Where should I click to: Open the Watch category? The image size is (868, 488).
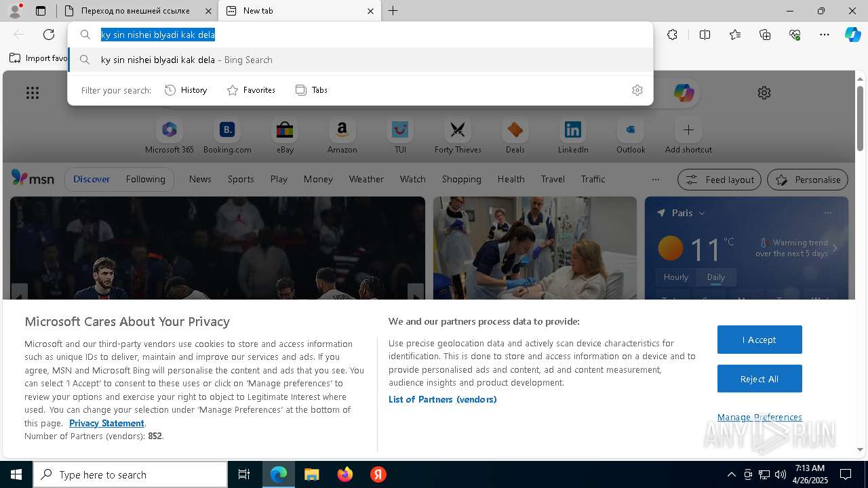413,179
